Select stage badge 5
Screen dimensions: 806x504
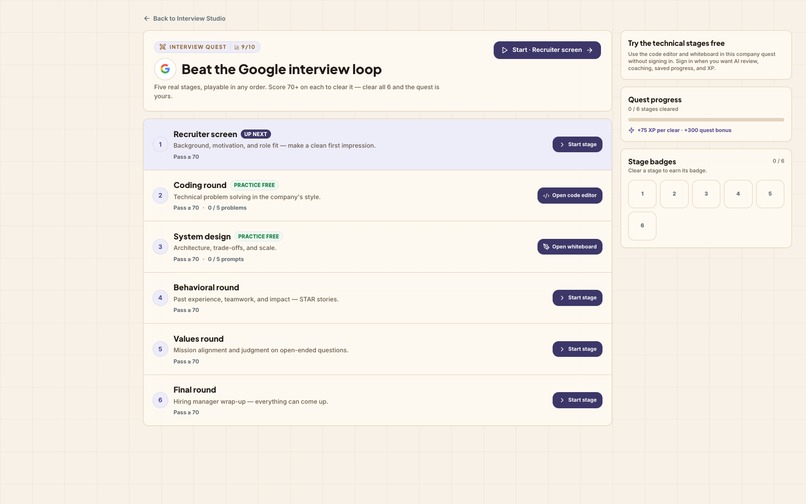tap(770, 194)
